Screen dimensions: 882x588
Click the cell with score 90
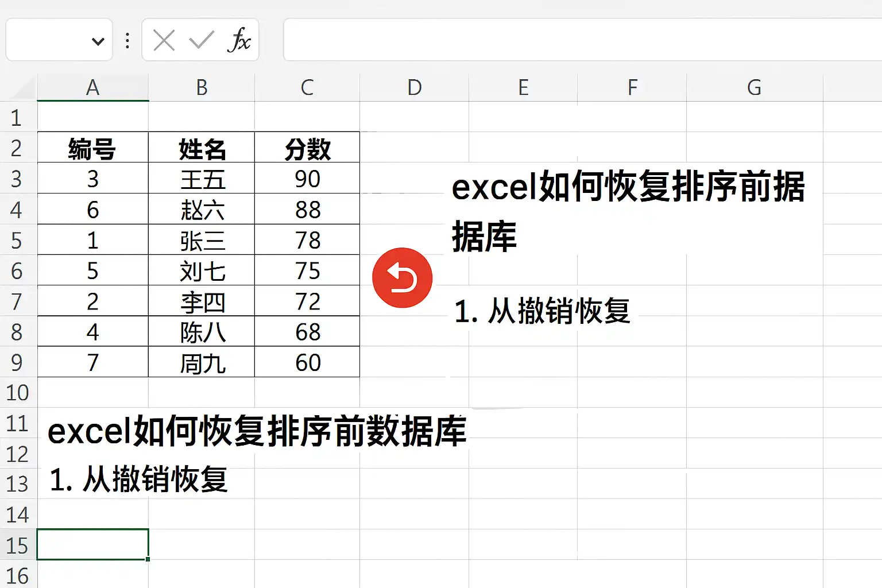pos(307,179)
